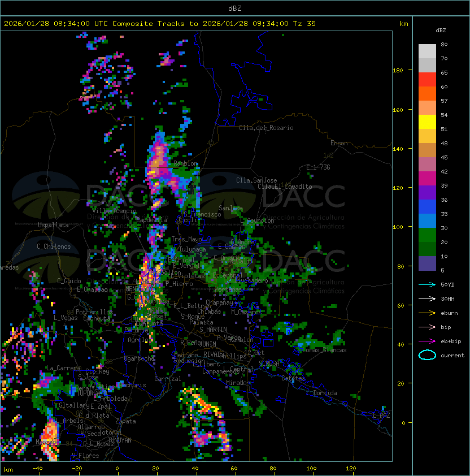Click the yellow eburn arrow in legend
The width and height of the screenshot is (470, 476).
pos(427,313)
